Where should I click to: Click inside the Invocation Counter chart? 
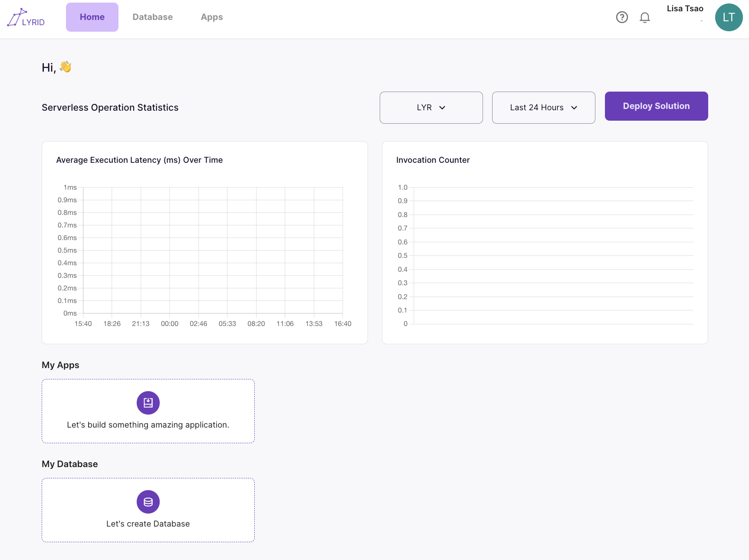point(553,255)
